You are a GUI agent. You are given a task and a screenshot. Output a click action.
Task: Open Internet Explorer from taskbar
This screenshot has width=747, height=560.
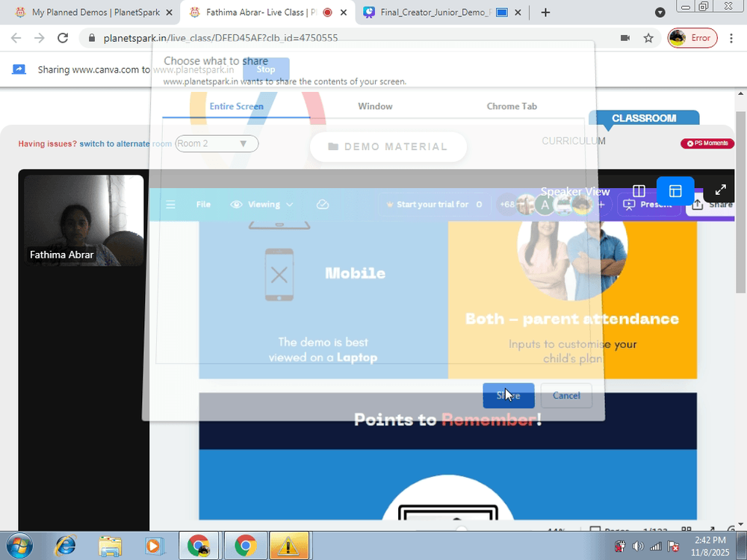click(x=65, y=546)
